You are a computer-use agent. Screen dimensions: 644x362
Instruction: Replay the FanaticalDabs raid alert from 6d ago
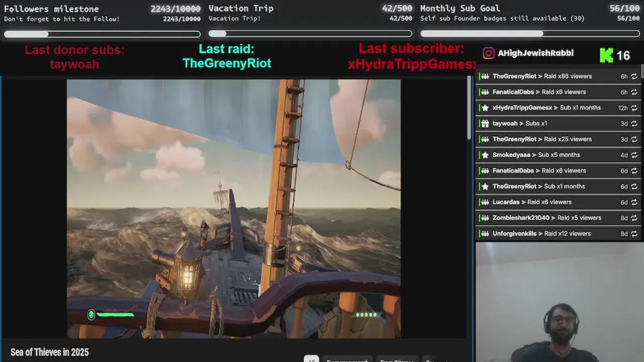tap(634, 170)
